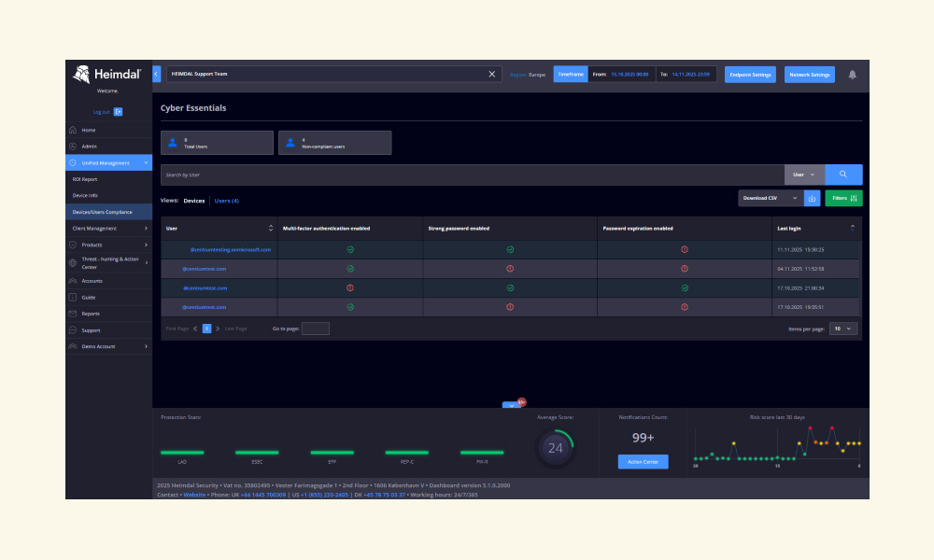
Task: Click strong password warning icon in 11:52:58 row
Action: [510, 269]
